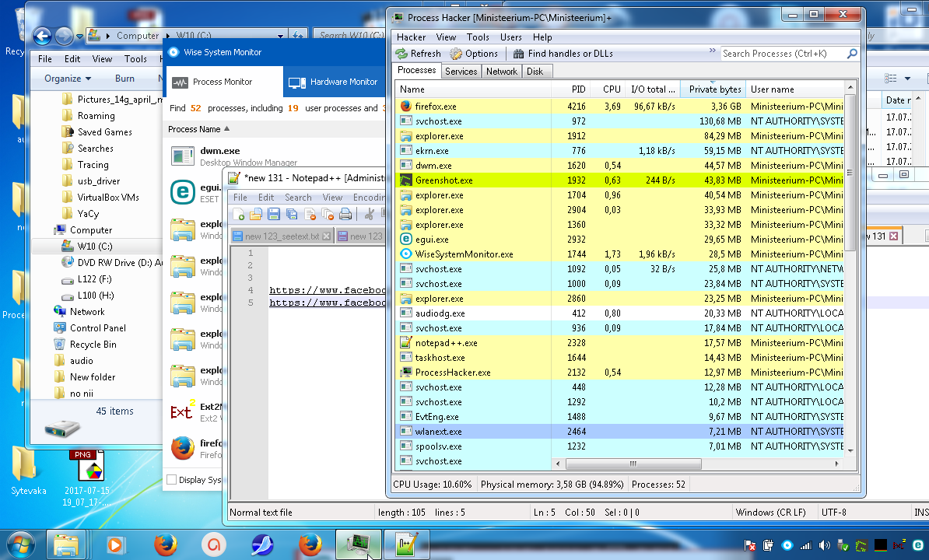Click the Notepad++ New file icon
Viewport: 929px width, 560px height.
click(238, 215)
